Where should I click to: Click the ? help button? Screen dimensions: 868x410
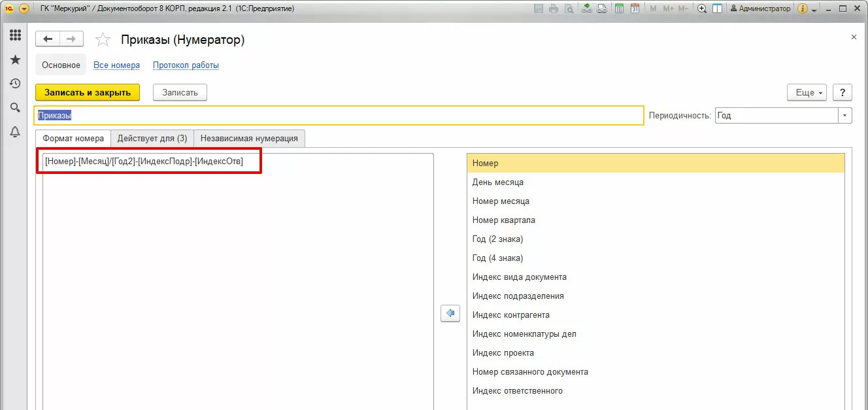click(843, 92)
